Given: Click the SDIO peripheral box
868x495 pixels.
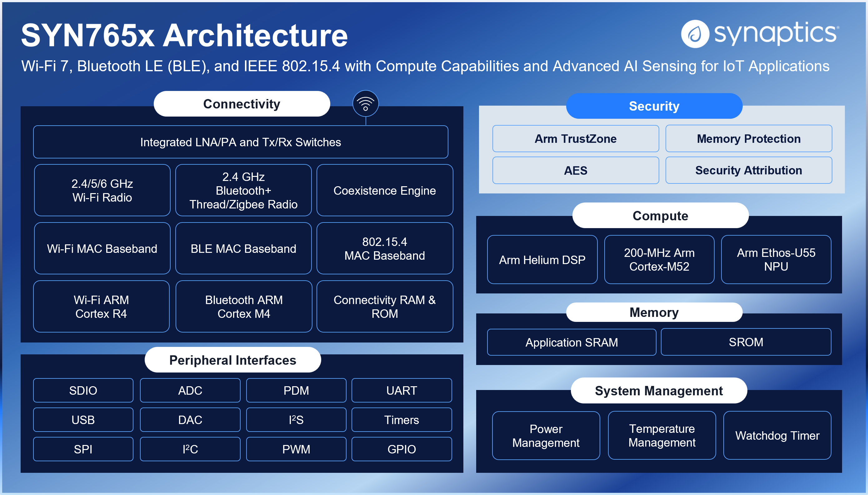Looking at the screenshot, I should click(83, 390).
